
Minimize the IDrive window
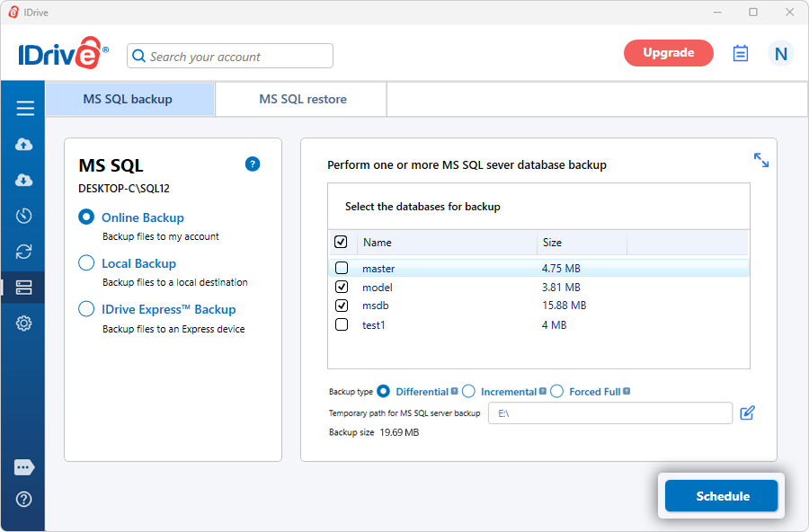click(x=717, y=12)
